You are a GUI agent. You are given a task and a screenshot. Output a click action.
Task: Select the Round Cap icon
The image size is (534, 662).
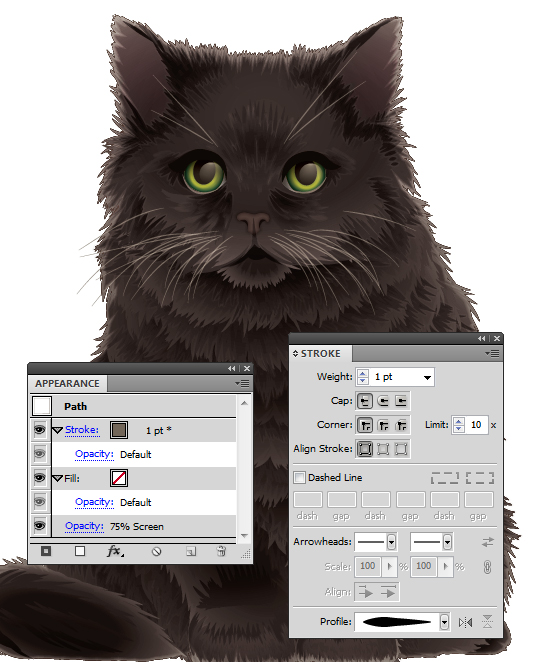pos(383,401)
